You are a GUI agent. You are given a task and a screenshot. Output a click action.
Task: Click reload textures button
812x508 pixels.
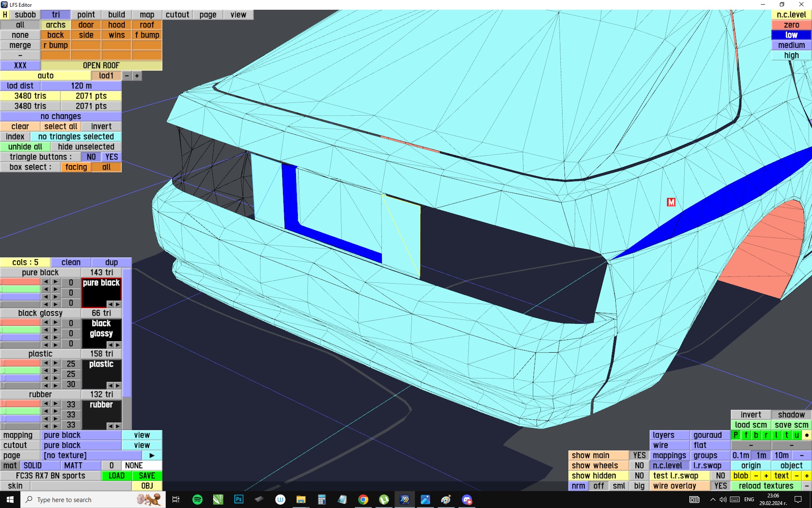point(765,486)
